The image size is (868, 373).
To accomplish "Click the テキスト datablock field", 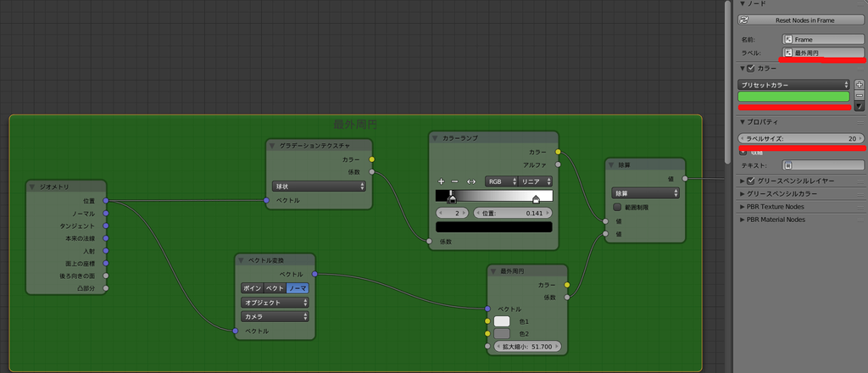I will (823, 165).
